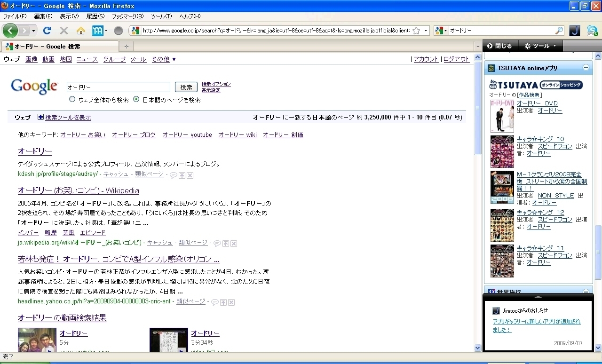
Task: Open the 編集 menu
Action: coord(43,16)
